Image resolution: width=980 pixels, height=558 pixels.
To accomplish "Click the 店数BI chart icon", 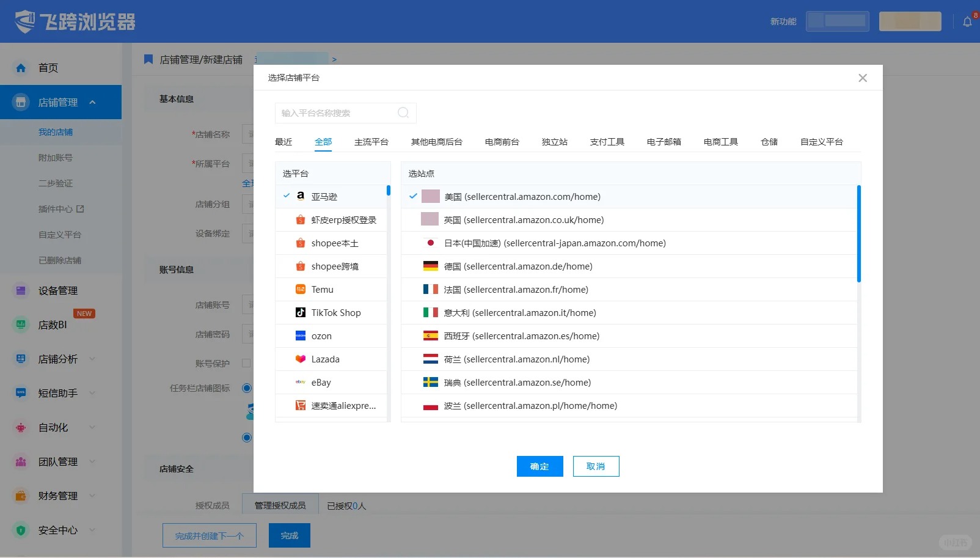I will pos(21,325).
